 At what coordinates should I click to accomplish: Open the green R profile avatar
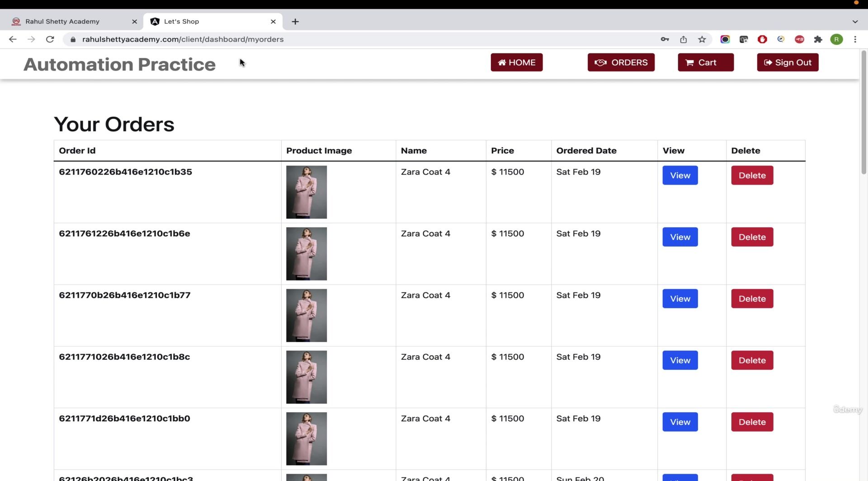(x=836, y=39)
